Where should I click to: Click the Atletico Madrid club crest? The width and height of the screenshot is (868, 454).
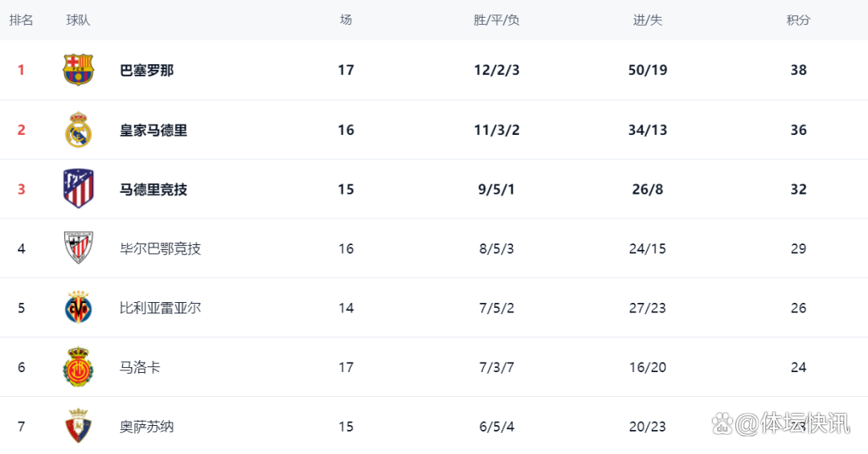click(78, 189)
